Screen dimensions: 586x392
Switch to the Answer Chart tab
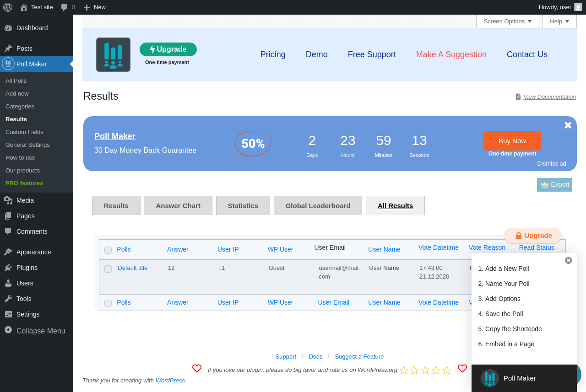click(x=178, y=206)
